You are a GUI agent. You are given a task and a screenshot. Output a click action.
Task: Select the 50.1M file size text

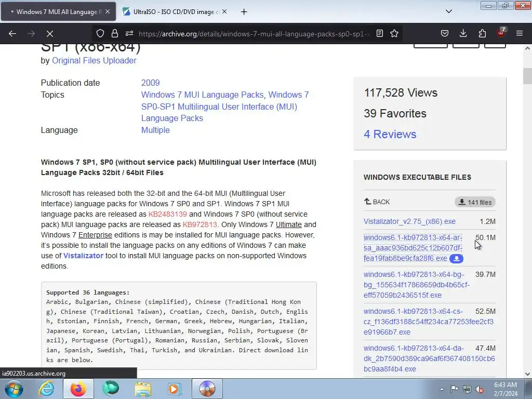point(485,237)
